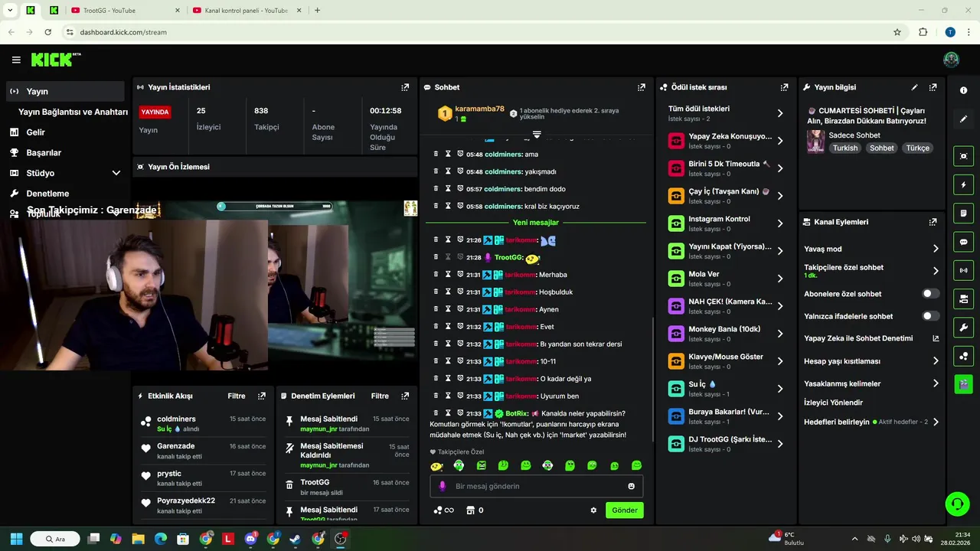Open Steam from the taskbar
980x551 pixels.
pos(296,539)
